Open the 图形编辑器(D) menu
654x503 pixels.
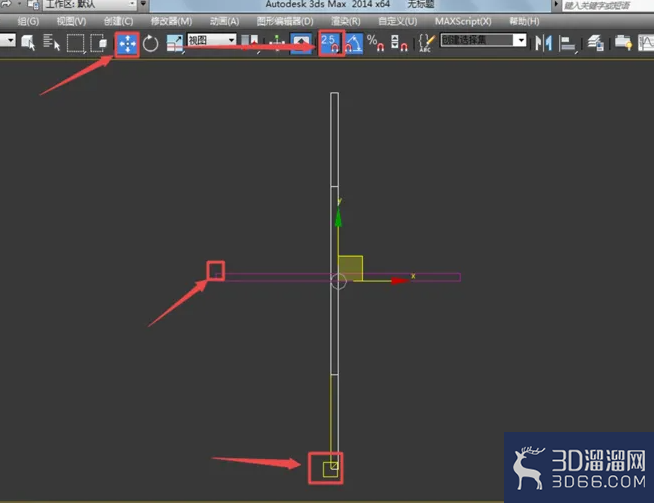tap(285, 21)
